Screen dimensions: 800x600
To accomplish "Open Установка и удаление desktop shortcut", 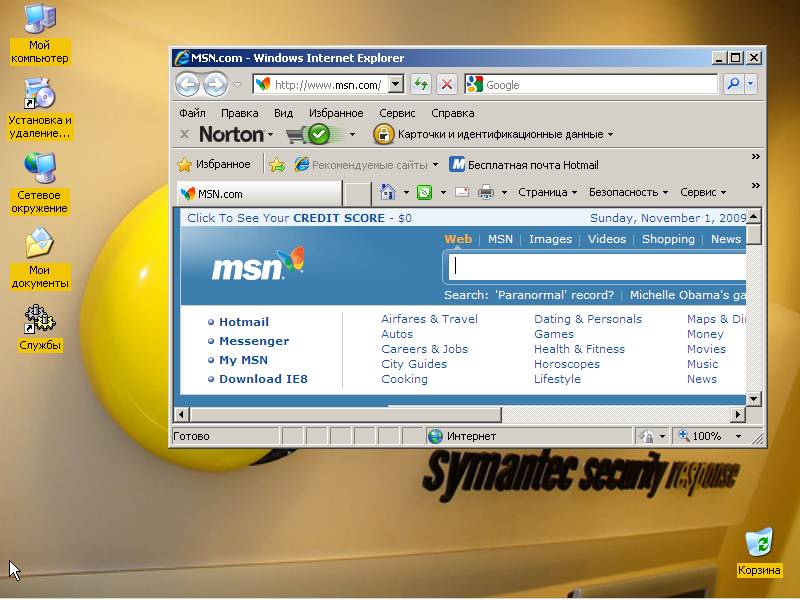I will point(40,109).
